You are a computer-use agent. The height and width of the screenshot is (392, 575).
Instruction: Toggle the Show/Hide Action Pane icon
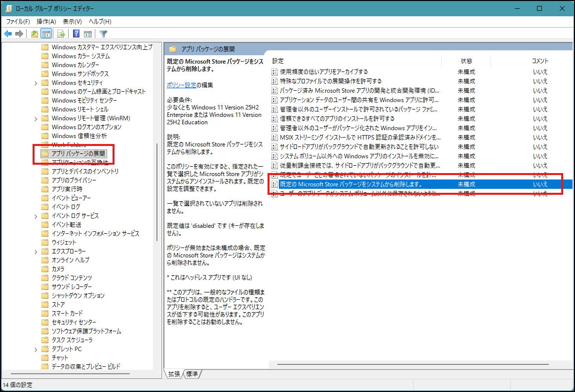click(88, 34)
